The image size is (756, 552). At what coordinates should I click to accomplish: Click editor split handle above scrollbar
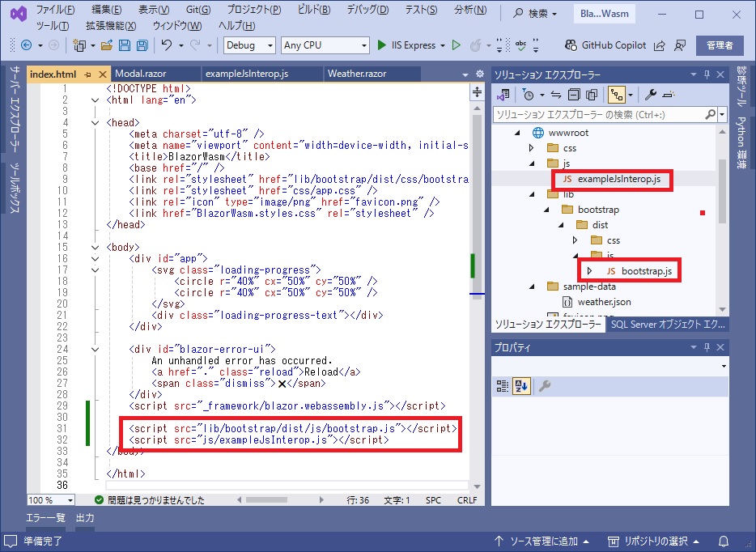pyautogui.click(x=477, y=92)
